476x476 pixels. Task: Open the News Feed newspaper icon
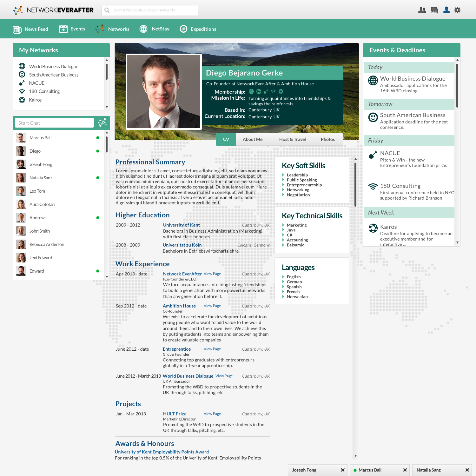click(x=17, y=30)
